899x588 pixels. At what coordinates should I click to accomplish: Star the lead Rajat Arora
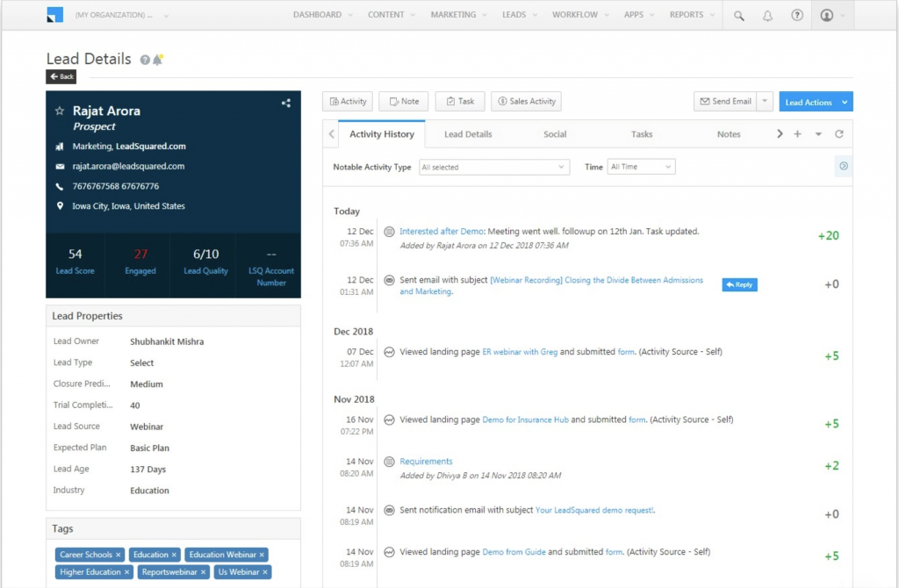(x=60, y=111)
